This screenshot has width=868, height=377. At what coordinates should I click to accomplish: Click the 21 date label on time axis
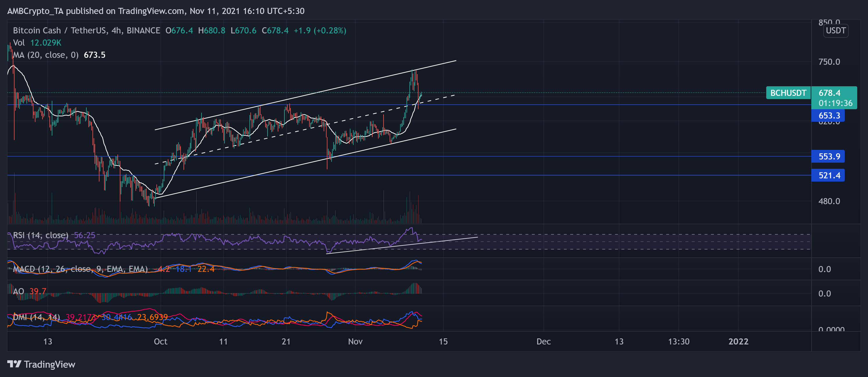click(x=286, y=341)
